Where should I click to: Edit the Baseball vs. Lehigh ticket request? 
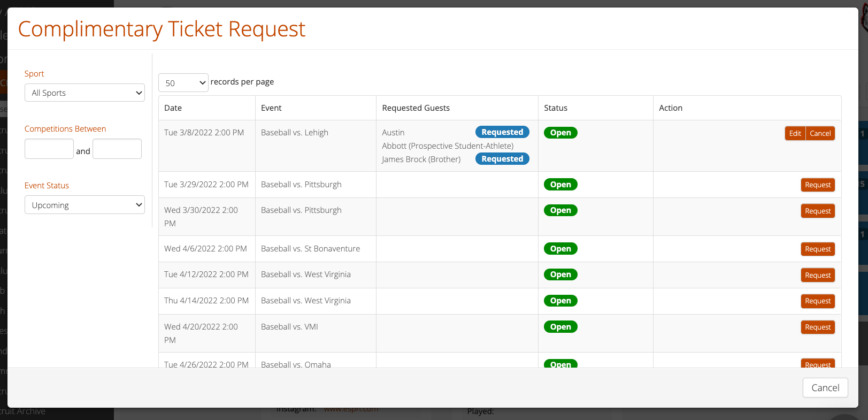coord(795,133)
